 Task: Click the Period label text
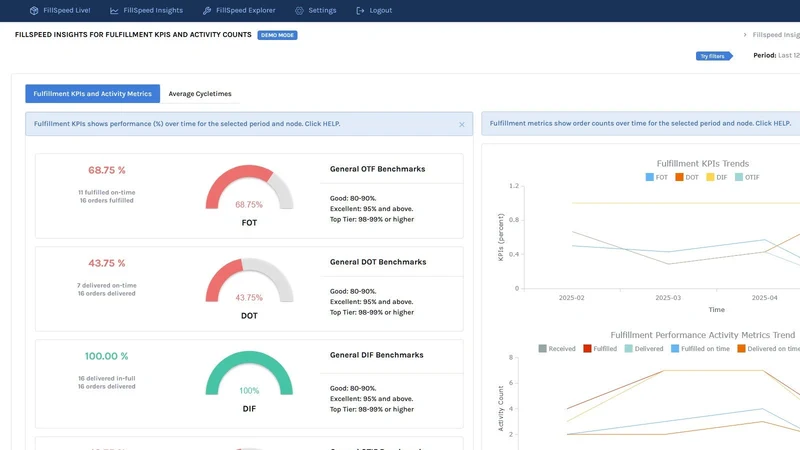[x=765, y=55]
